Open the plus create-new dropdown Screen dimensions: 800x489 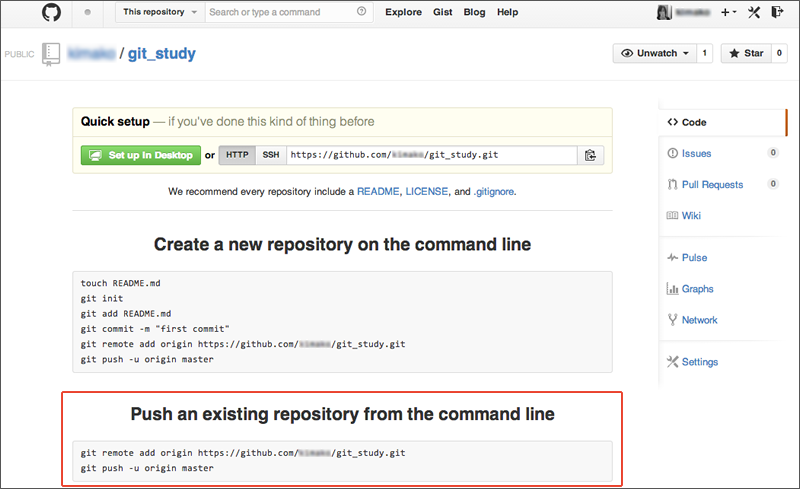(729, 13)
